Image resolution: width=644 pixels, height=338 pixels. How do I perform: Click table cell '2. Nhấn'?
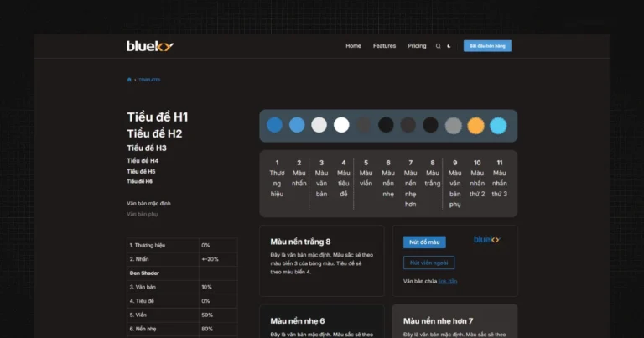coord(163,259)
